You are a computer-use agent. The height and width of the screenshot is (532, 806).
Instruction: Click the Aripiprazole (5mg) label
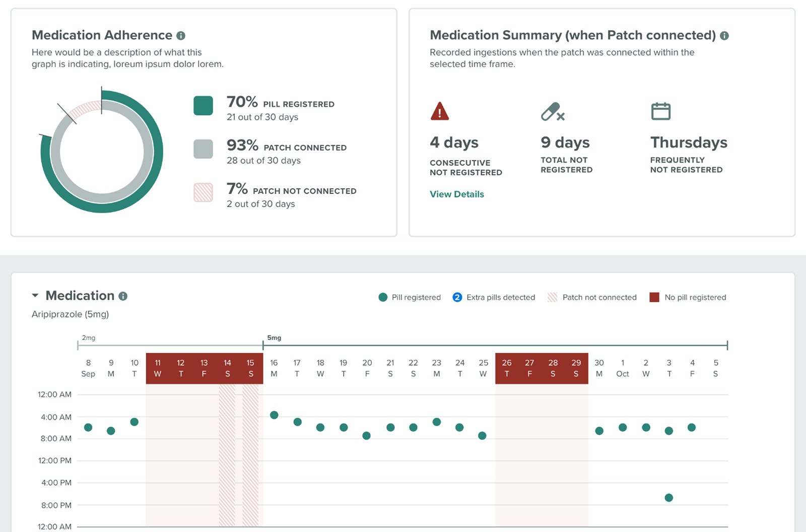[70, 314]
